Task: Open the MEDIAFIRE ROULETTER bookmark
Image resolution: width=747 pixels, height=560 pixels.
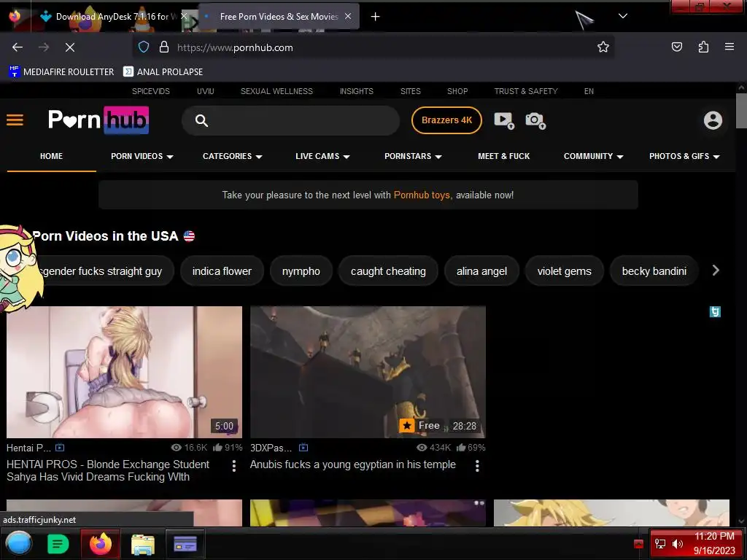Action: (61, 72)
